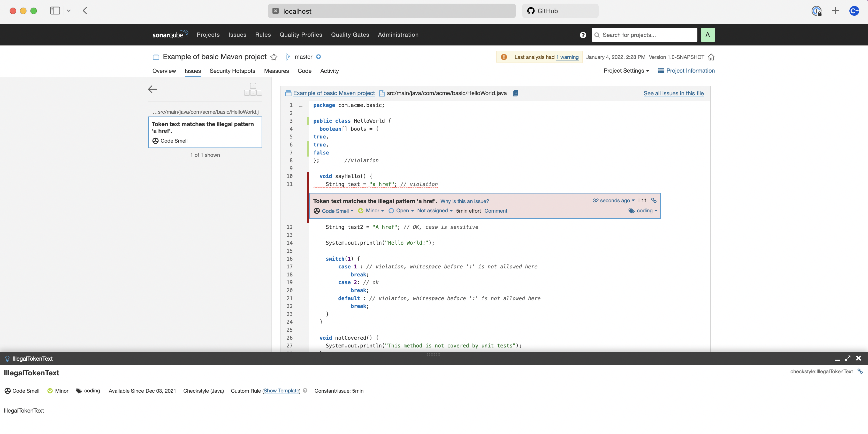Screen dimensions: 868x434
Task: Open the Safari sidebar toggle
Action: [x=55, y=11]
